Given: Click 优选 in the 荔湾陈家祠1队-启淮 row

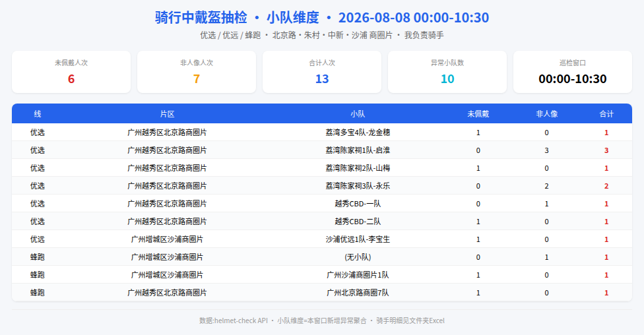Looking at the screenshot, I should click(38, 150).
